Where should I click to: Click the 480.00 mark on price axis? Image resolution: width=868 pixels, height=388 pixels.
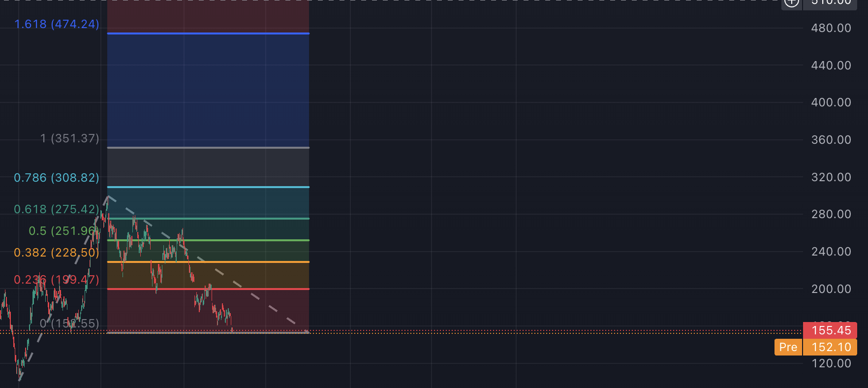tap(831, 28)
